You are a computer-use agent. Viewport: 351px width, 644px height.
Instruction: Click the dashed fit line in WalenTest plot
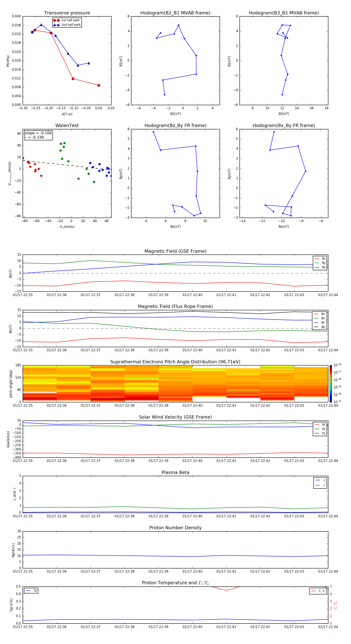[x=67, y=165]
